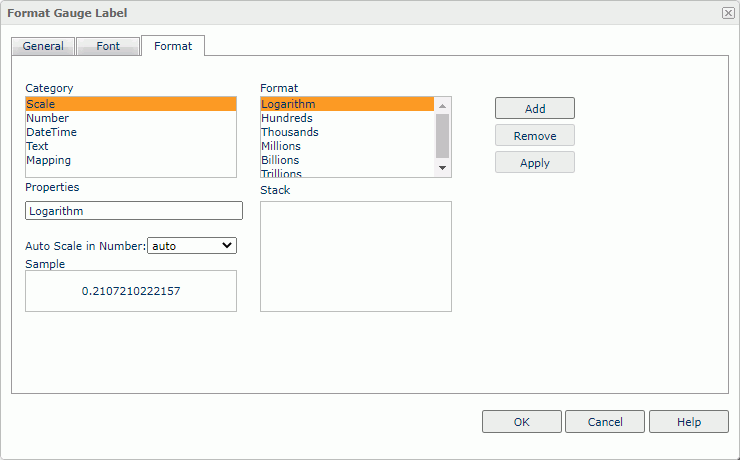The image size is (740, 460).
Task: Select Millions format option
Action: [282, 146]
